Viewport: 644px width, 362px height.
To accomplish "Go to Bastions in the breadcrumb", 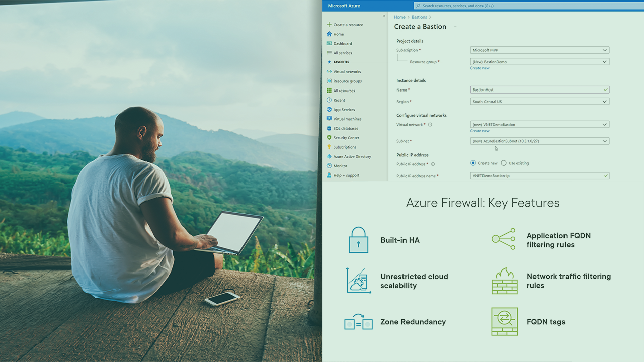I will (419, 17).
